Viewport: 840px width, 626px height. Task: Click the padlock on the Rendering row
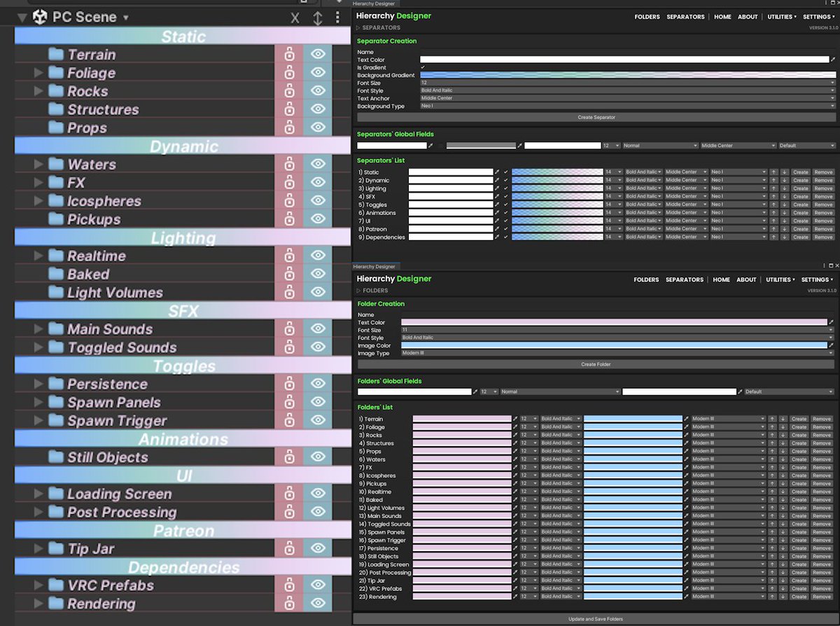[x=288, y=603]
